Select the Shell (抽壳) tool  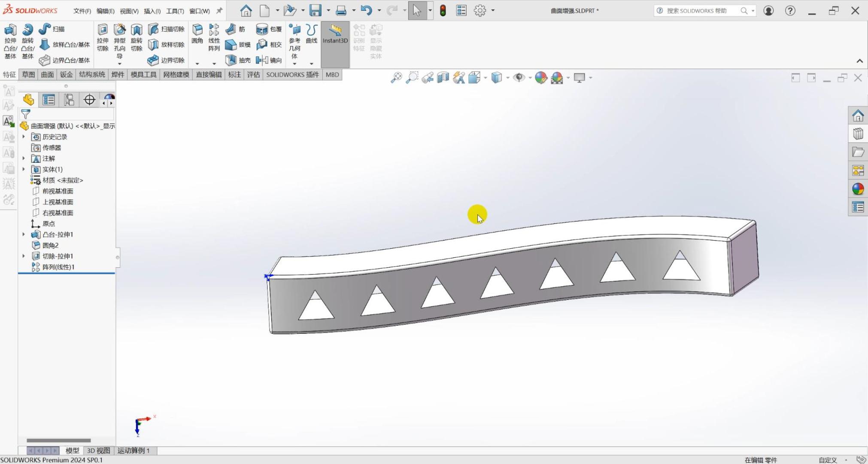(x=231, y=60)
